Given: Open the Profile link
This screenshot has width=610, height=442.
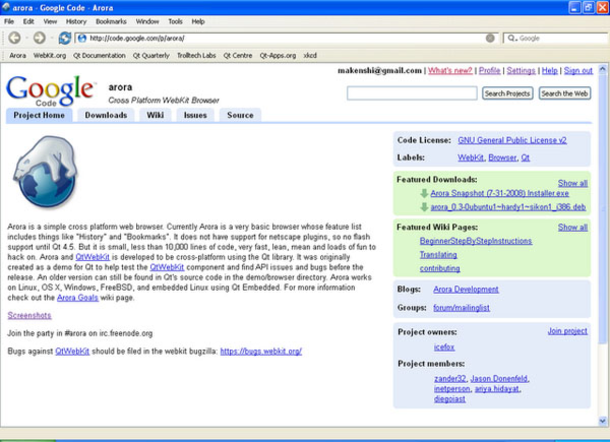Looking at the screenshot, I should tap(489, 70).
